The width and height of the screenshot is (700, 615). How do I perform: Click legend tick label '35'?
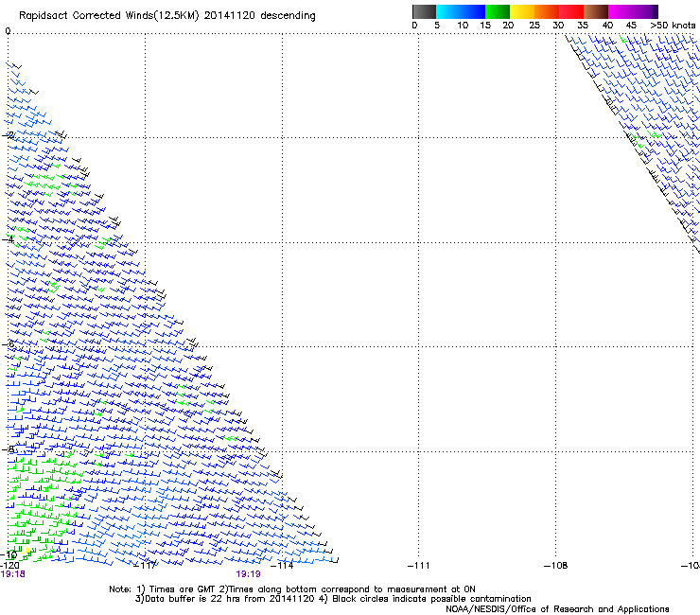point(583,26)
